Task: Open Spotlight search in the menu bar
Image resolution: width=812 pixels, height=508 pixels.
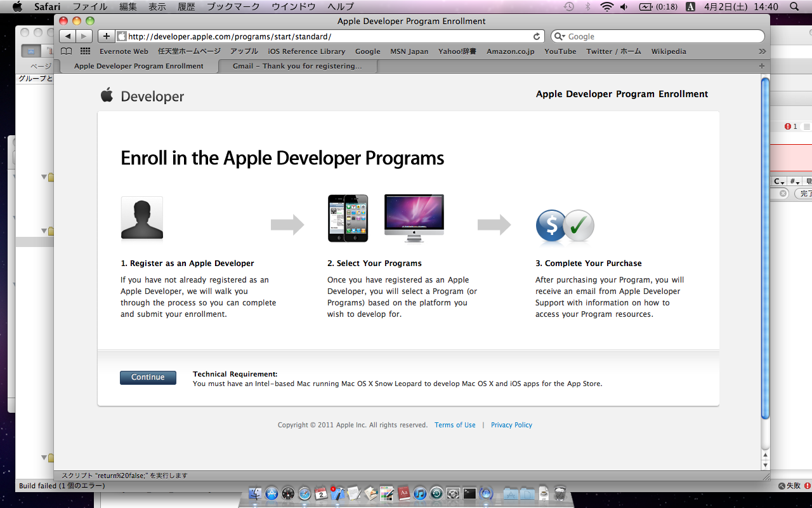Action: (x=795, y=7)
